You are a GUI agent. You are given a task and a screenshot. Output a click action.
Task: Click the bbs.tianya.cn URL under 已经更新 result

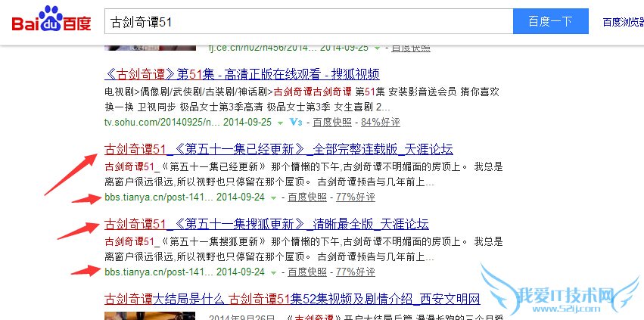pos(159,197)
